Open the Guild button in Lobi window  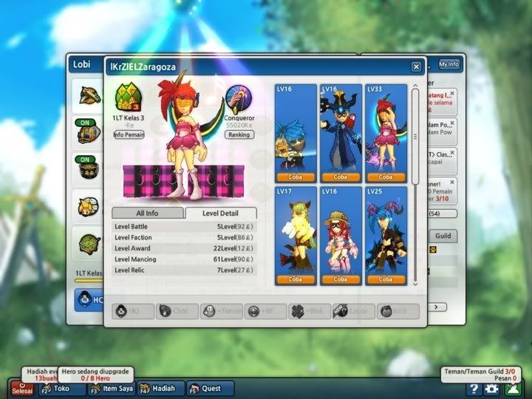coord(443,236)
